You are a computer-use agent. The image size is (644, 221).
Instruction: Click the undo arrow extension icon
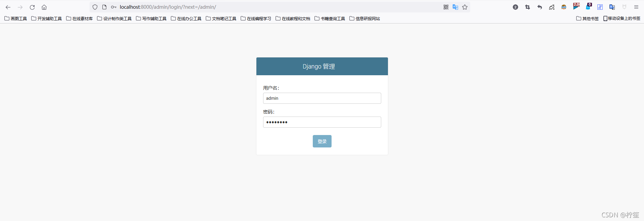(540, 7)
